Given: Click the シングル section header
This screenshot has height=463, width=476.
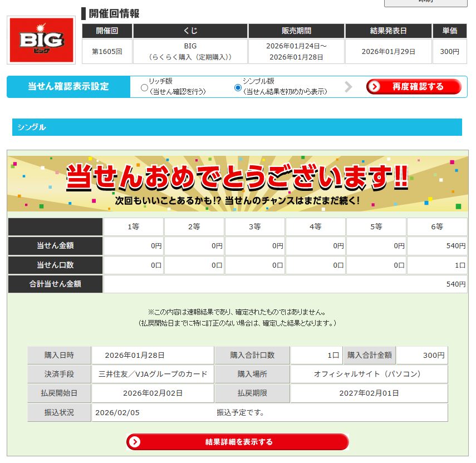Looking at the screenshot, I should coord(237,127).
